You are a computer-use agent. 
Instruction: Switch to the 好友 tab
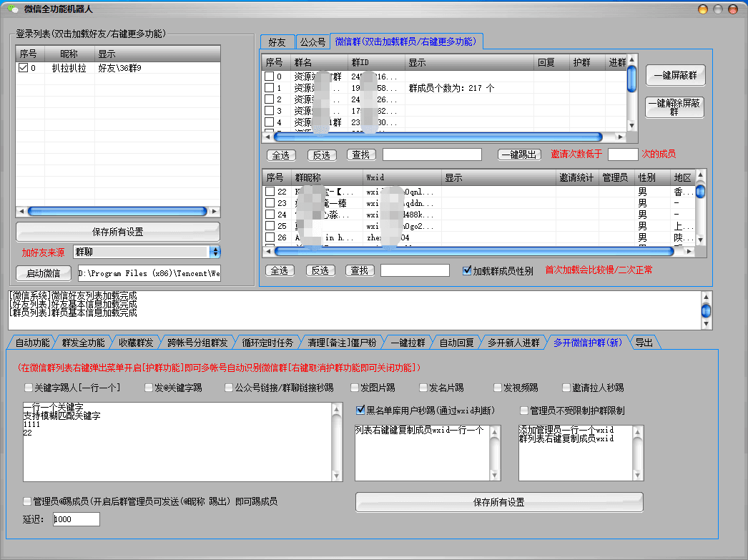coord(277,42)
